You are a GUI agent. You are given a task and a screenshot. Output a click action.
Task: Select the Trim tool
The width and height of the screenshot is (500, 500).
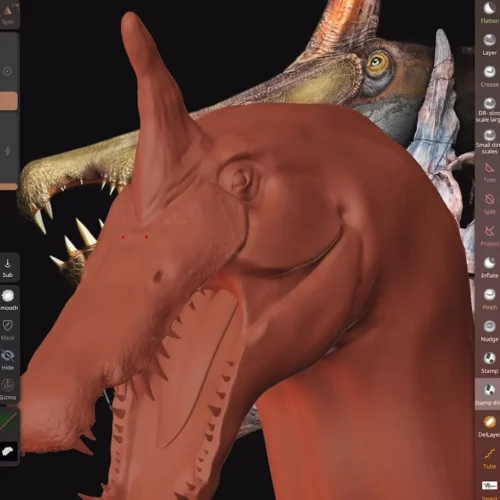pos(489,173)
